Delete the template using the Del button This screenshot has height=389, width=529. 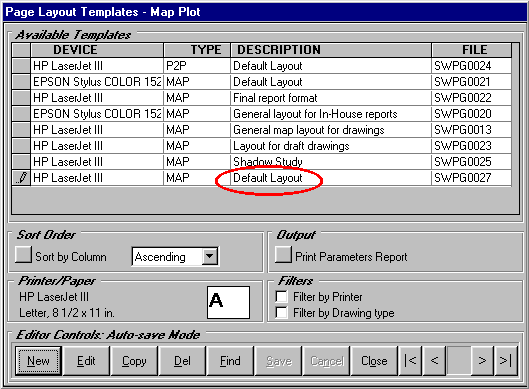point(182,361)
